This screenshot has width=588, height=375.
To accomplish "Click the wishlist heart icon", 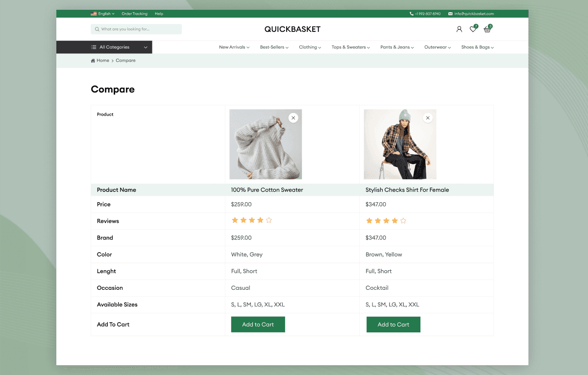I will 472,29.
